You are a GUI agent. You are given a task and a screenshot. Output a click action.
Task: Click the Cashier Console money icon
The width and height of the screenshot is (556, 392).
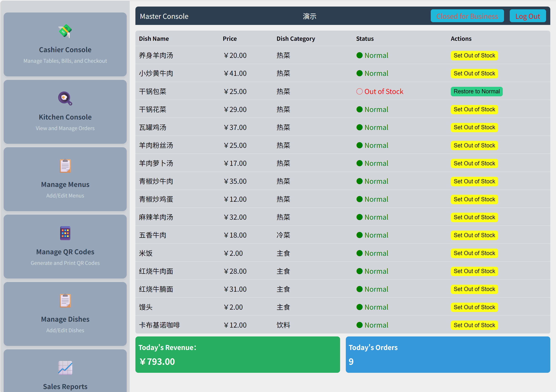pos(65,31)
